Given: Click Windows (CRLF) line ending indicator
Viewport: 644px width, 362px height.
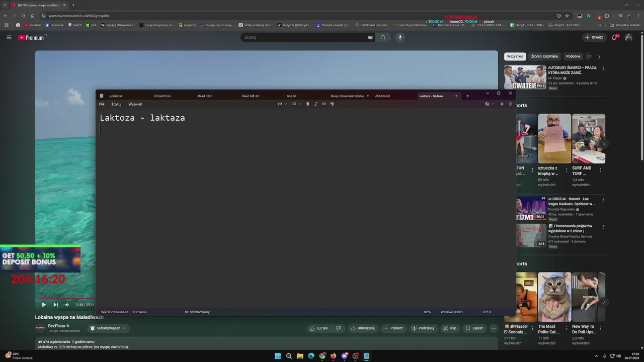Looking at the screenshot, I should (x=452, y=312).
